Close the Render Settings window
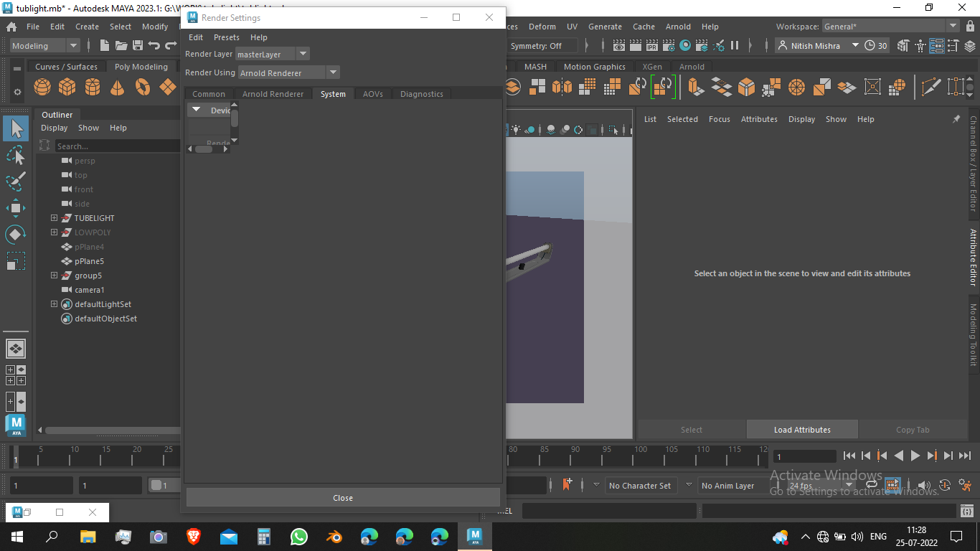Screen dimensions: 980x551 click(342, 497)
